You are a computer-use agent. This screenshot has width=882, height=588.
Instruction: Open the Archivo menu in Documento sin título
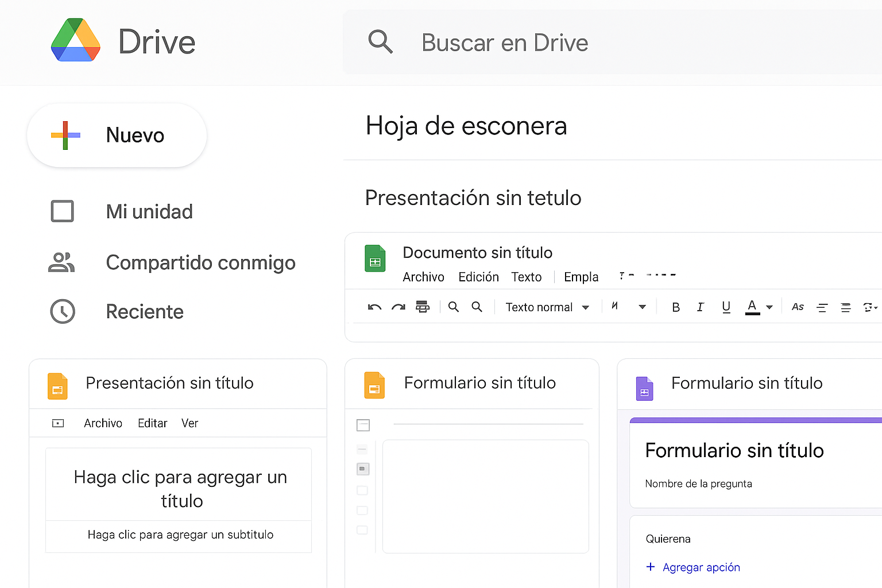(423, 277)
